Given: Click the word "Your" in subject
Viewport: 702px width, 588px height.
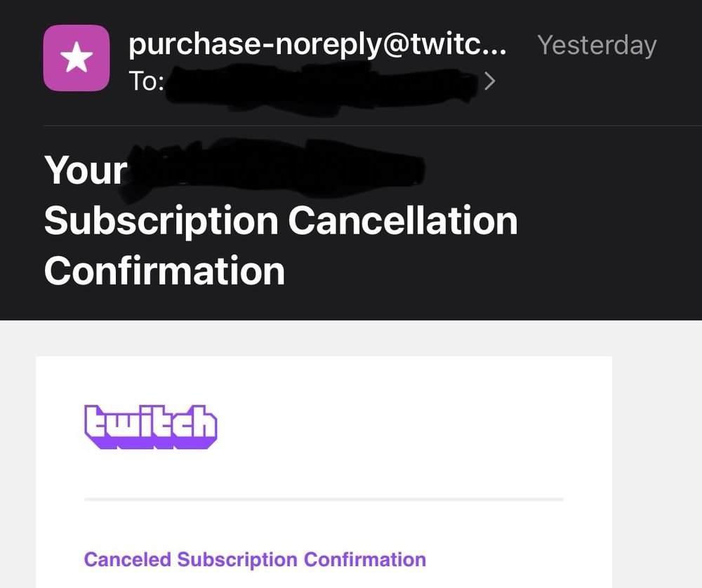Looking at the screenshot, I should (86, 171).
